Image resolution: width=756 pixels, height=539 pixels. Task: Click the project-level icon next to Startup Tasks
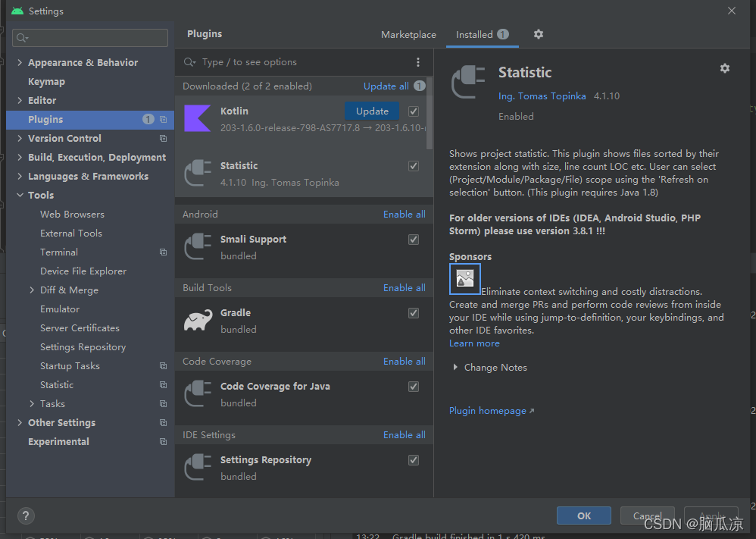(164, 366)
